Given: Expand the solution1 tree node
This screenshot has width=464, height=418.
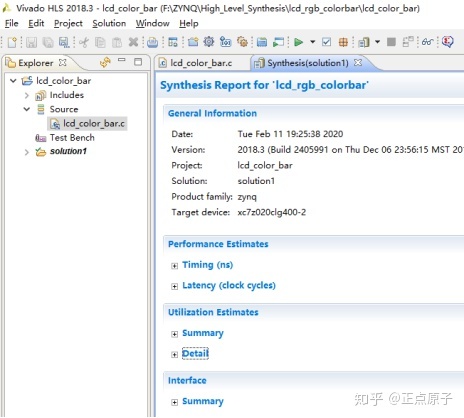Looking at the screenshot, I should 27,152.
